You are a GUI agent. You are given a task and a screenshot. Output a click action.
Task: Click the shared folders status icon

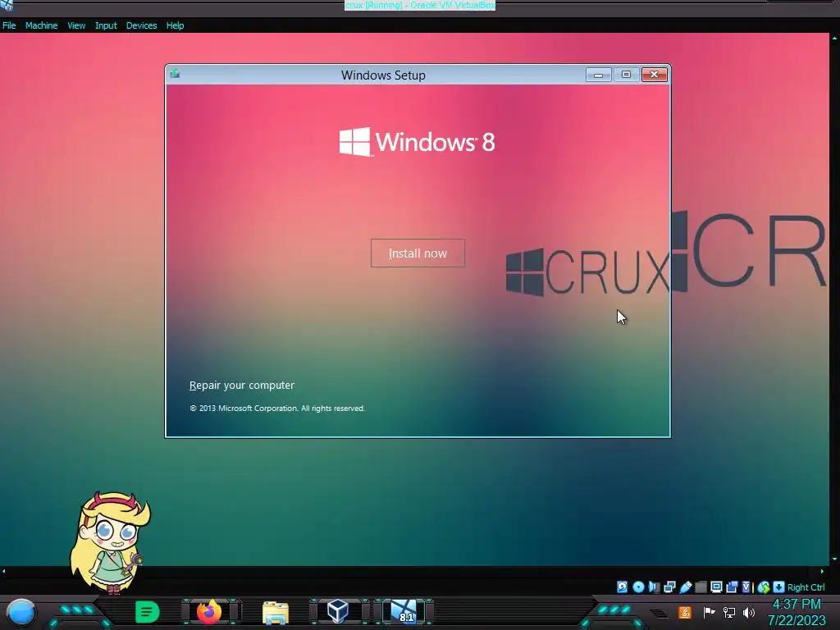(x=701, y=587)
